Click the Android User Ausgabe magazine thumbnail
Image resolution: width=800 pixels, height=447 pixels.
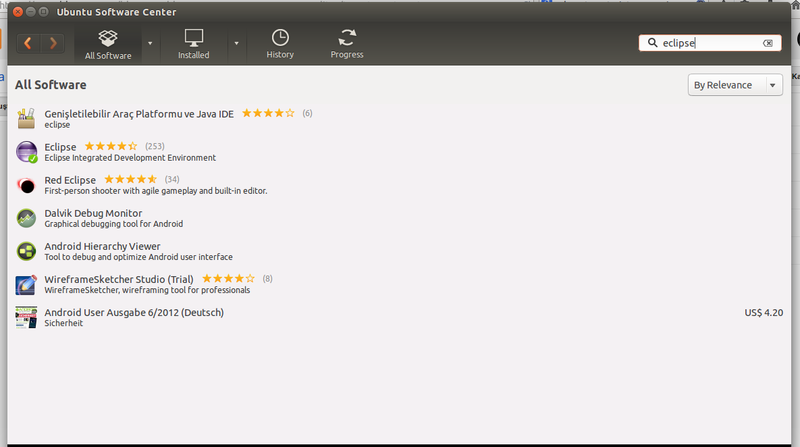click(x=26, y=317)
